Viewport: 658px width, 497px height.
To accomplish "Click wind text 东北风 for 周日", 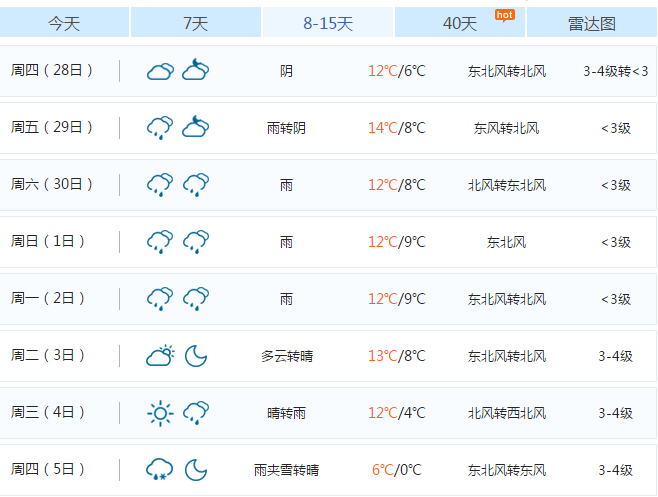I will 507,243.
